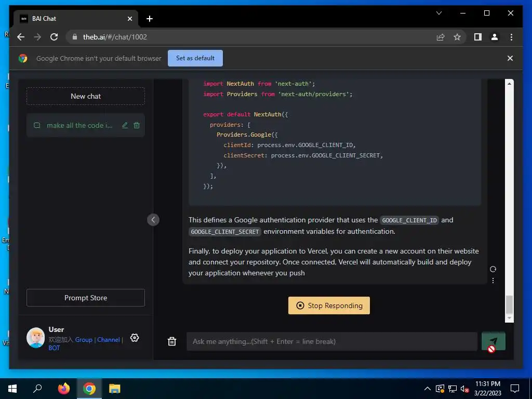Open the Group link
The height and width of the screenshot is (399, 532).
[84, 340]
